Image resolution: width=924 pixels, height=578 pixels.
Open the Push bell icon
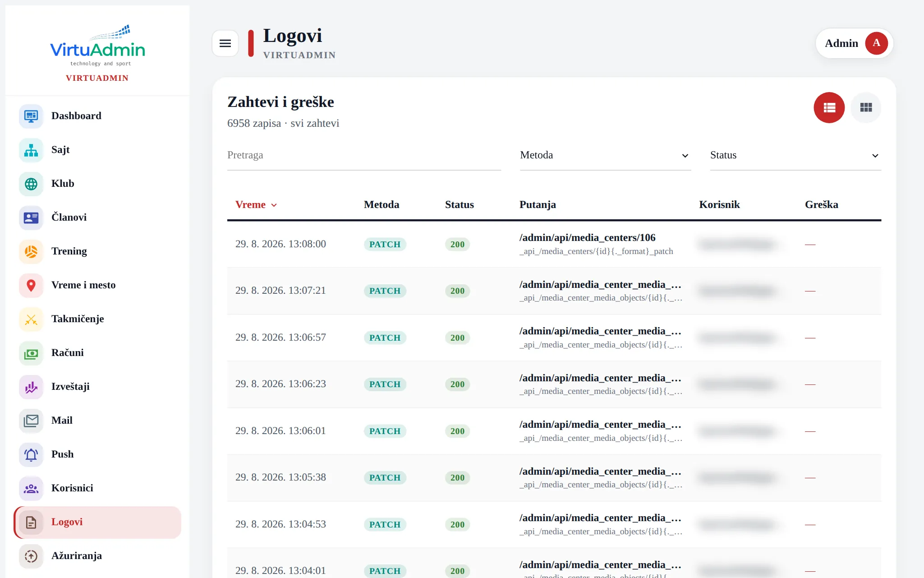pos(31,454)
